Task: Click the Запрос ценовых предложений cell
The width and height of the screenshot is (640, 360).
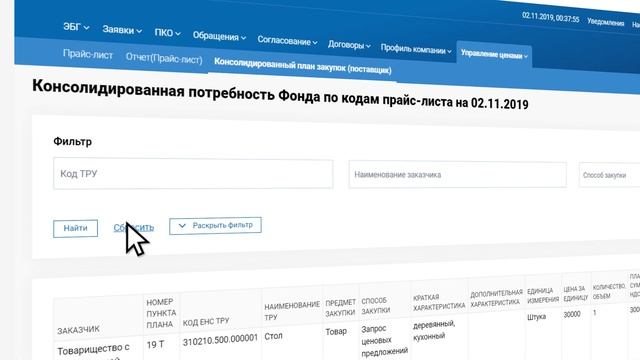Action: pyautogui.click(x=384, y=340)
